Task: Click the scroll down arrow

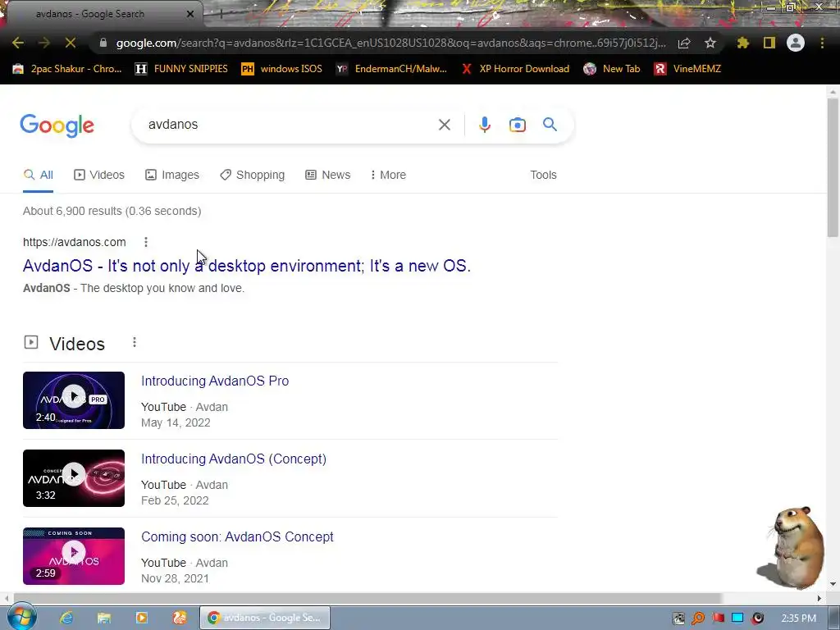Action: 833,584
